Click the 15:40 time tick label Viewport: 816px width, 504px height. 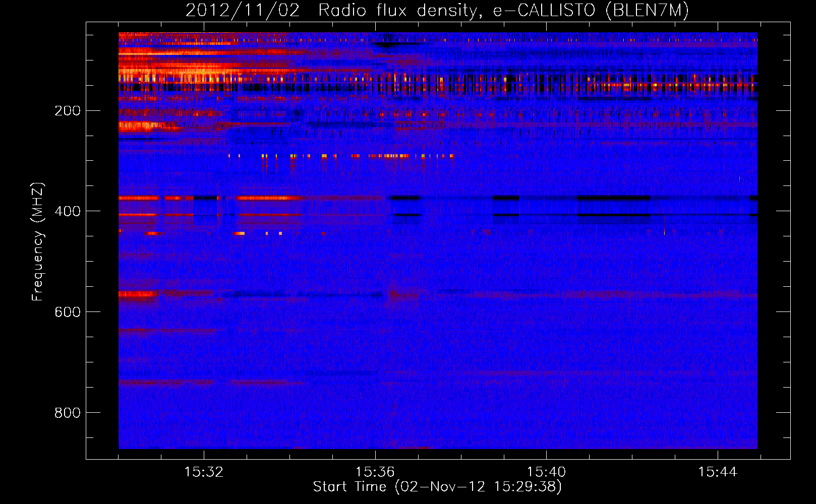coord(546,472)
